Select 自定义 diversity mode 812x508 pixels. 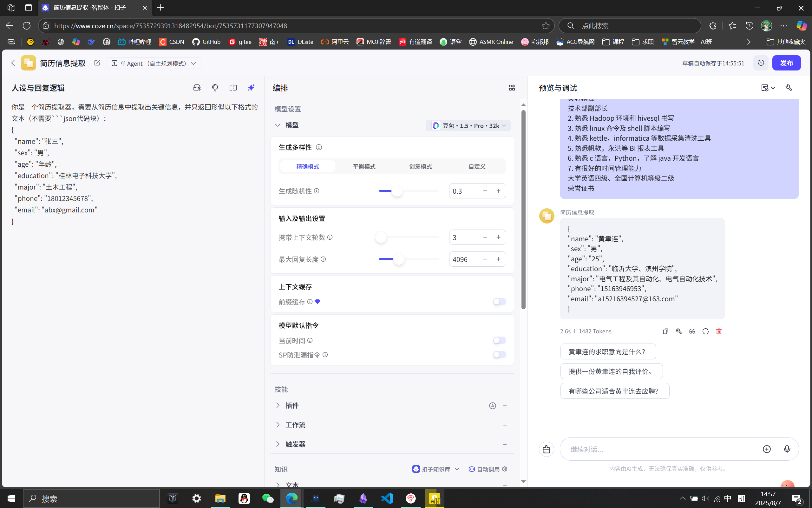[477, 166]
